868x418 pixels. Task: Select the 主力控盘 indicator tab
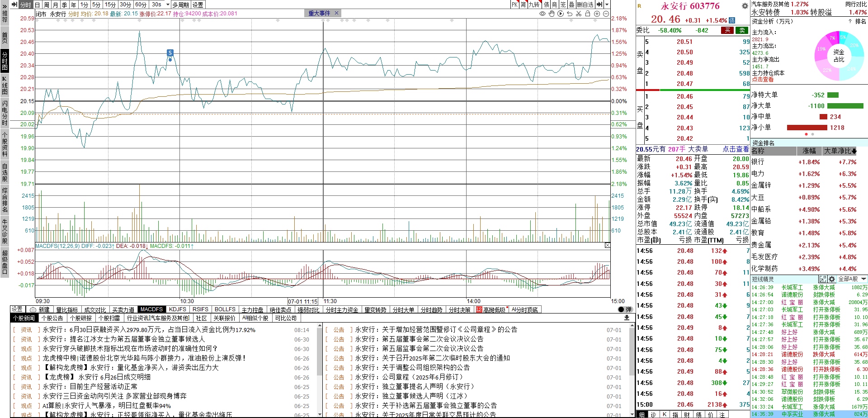(252, 310)
